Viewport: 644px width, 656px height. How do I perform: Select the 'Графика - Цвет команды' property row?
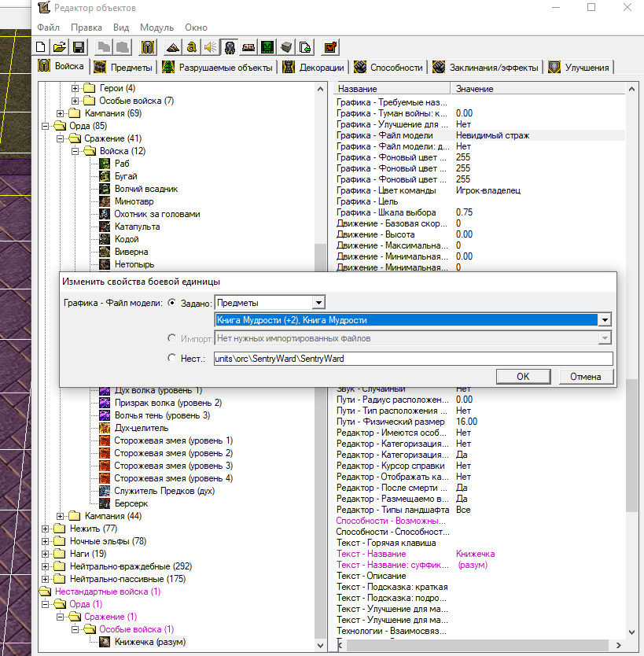[x=480, y=190]
